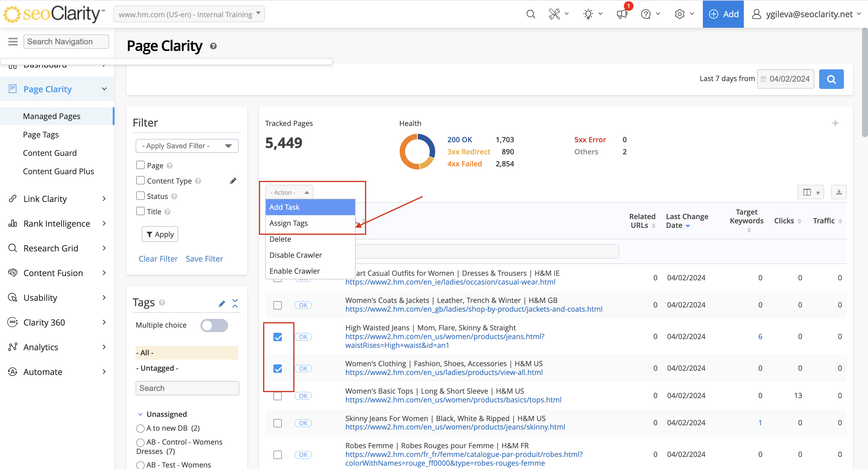The height and width of the screenshot is (469, 868).
Task: Uncheck the High Waisted Jeans row checkbox
Action: (x=277, y=337)
